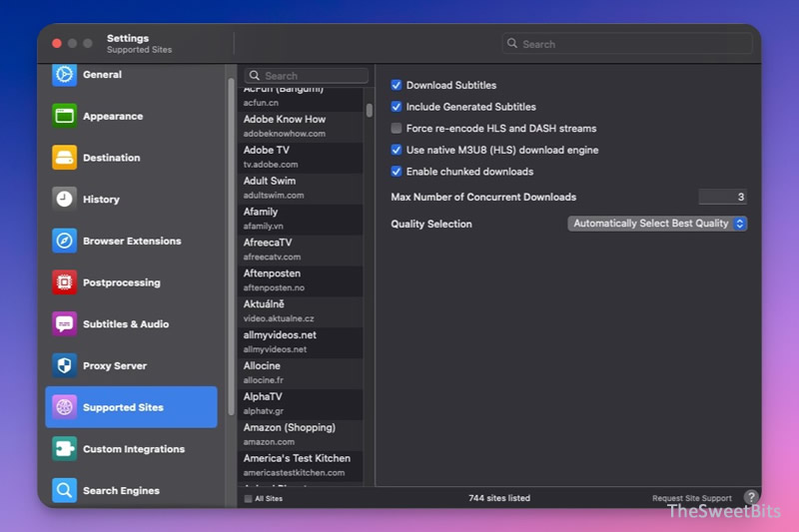Click the help question mark button

tap(751, 497)
